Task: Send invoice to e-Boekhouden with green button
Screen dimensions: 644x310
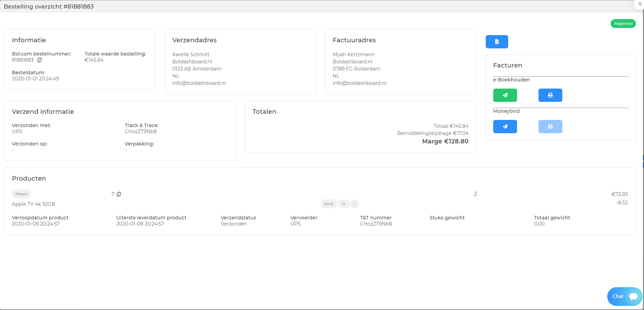Action: tap(505, 95)
